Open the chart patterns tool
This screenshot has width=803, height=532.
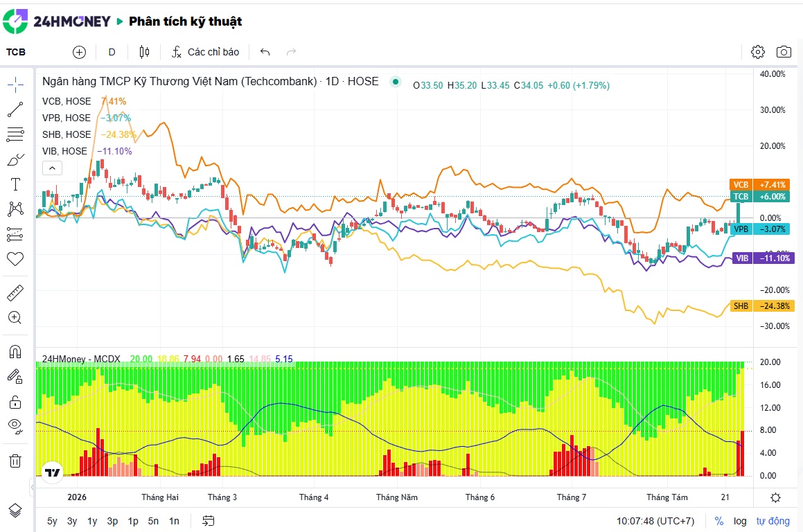click(15, 209)
